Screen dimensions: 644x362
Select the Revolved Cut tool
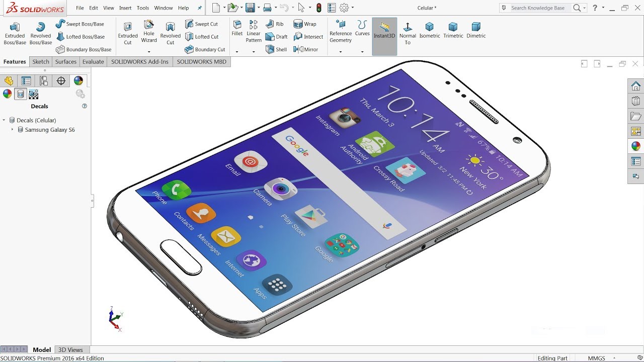171,34
